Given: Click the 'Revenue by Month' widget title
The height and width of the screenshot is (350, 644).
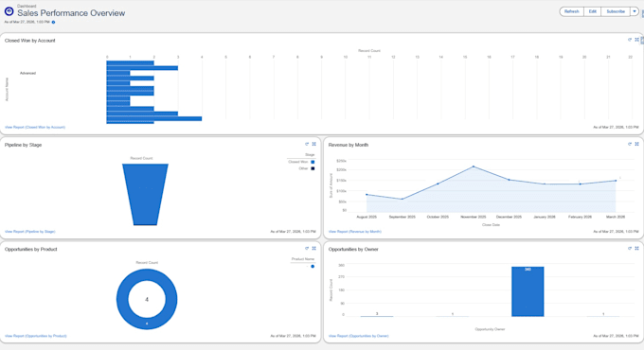Looking at the screenshot, I should [x=349, y=145].
